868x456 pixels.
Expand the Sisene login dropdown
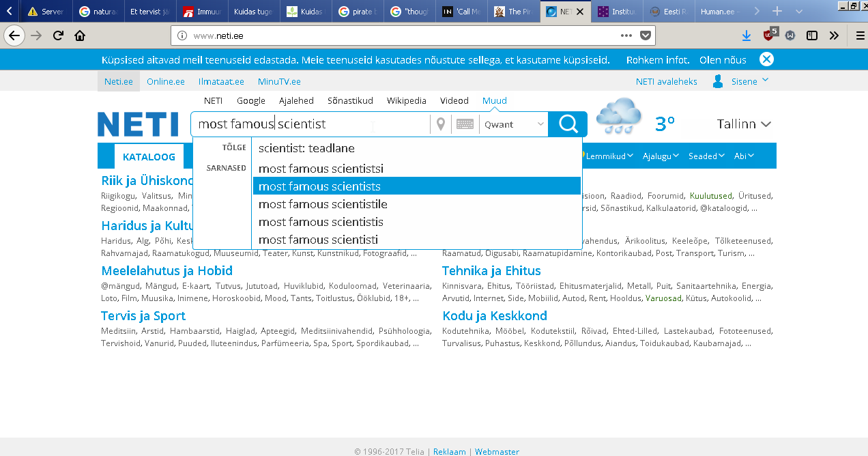pos(750,81)
